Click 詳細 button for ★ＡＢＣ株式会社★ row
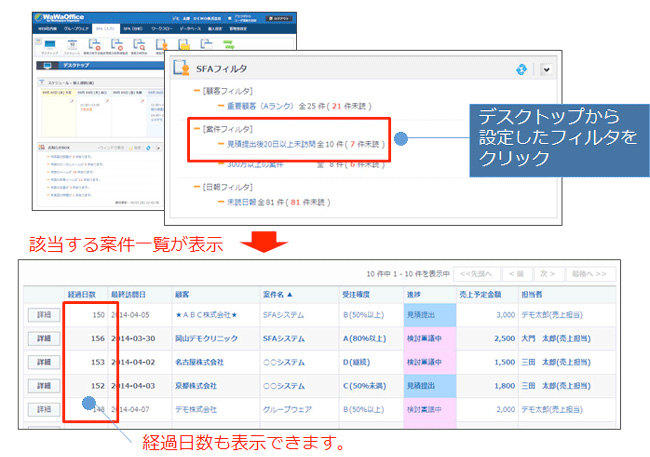The height and width of the screenshot is (457, 650). tap(42, 314)
